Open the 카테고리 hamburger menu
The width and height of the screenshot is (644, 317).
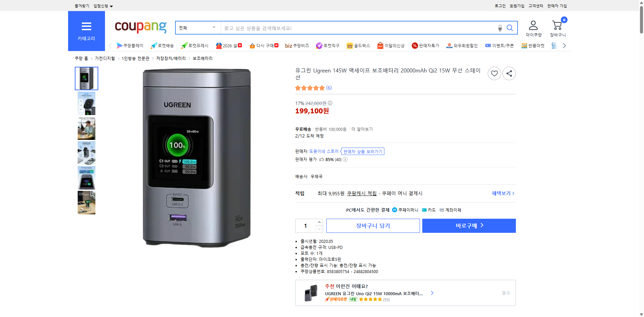click(x=86, y=27)
